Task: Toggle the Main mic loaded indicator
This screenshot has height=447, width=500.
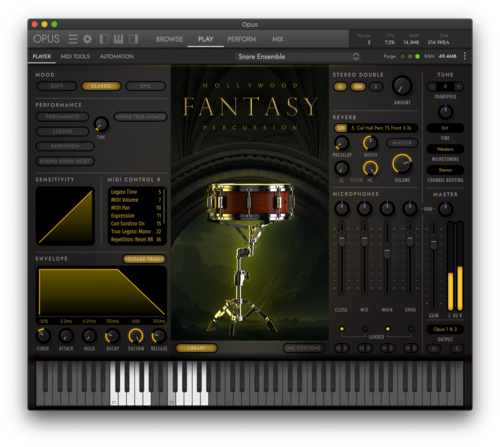Action: point(388,329)
